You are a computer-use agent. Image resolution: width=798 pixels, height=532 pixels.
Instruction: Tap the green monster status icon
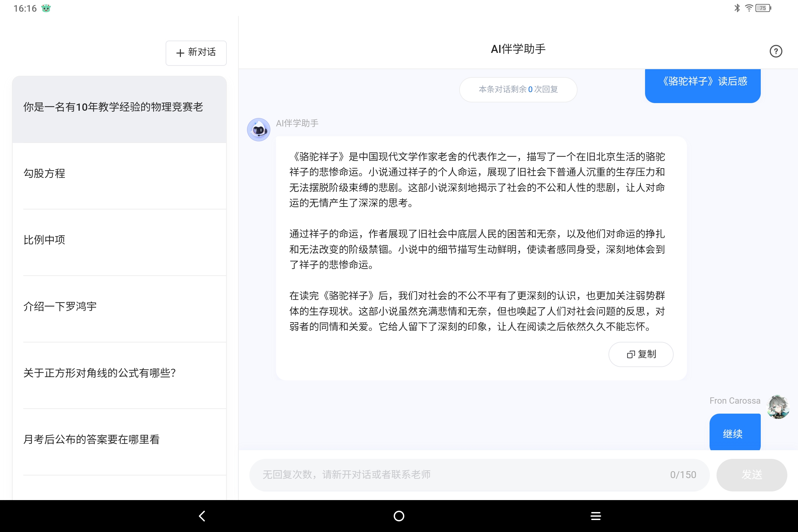pyautogui.click(x=46, y=8)
